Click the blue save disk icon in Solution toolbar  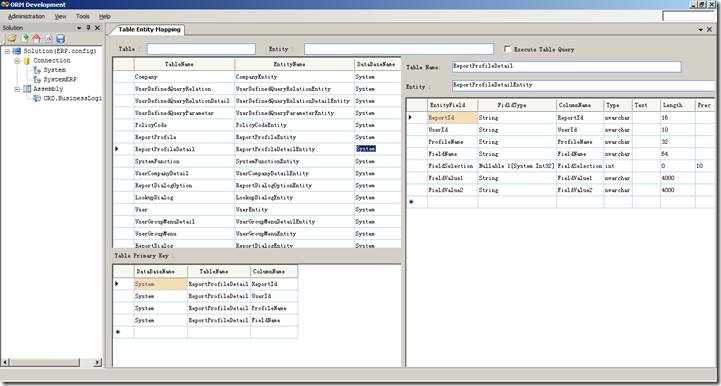(x=60, y=38)
